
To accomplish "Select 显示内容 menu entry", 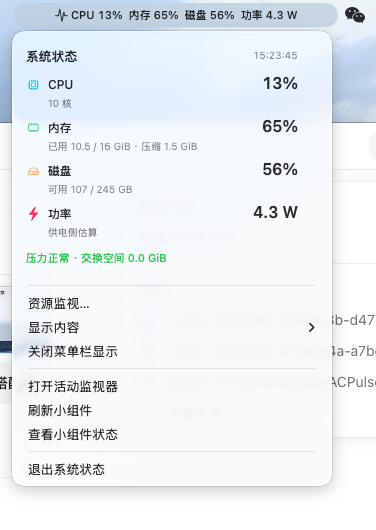I will point(172,327).
